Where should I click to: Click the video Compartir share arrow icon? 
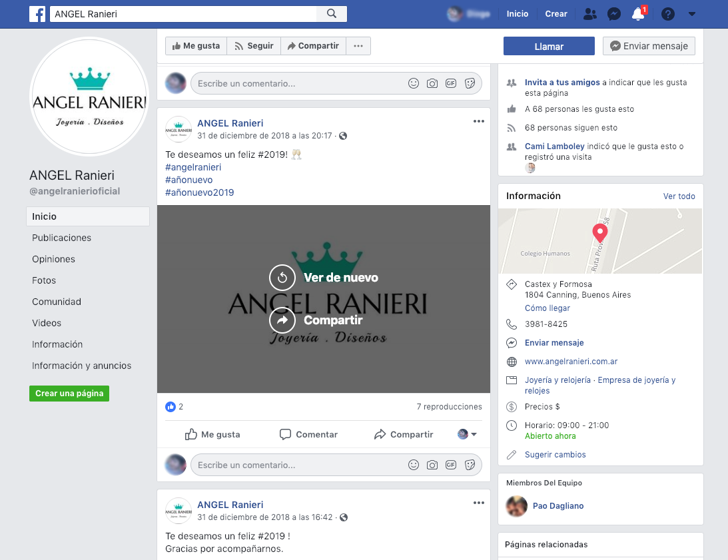282,320
